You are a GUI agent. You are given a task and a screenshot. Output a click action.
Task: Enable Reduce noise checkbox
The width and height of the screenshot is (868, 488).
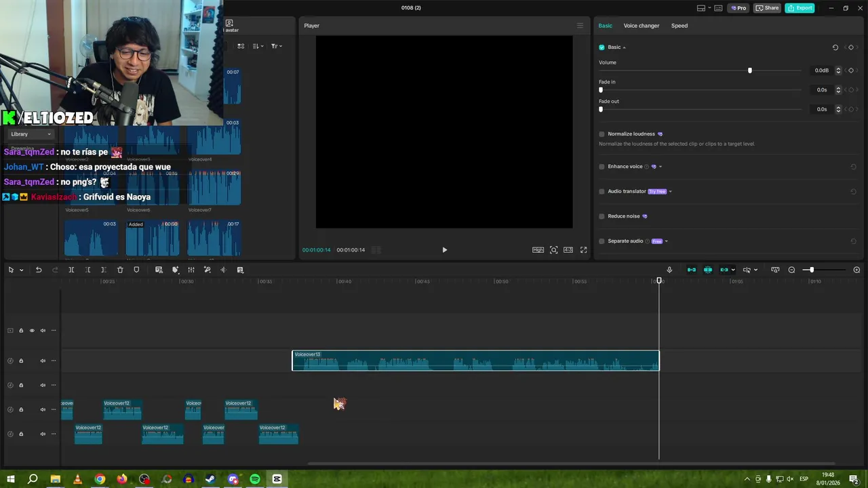pyautogui.click(x=601, y=216)
